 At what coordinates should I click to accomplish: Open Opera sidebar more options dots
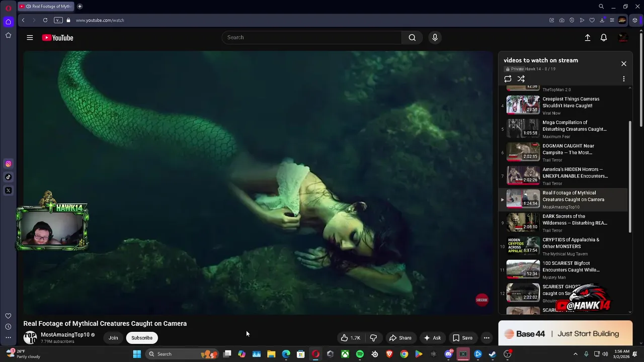[x=8, y=338]
